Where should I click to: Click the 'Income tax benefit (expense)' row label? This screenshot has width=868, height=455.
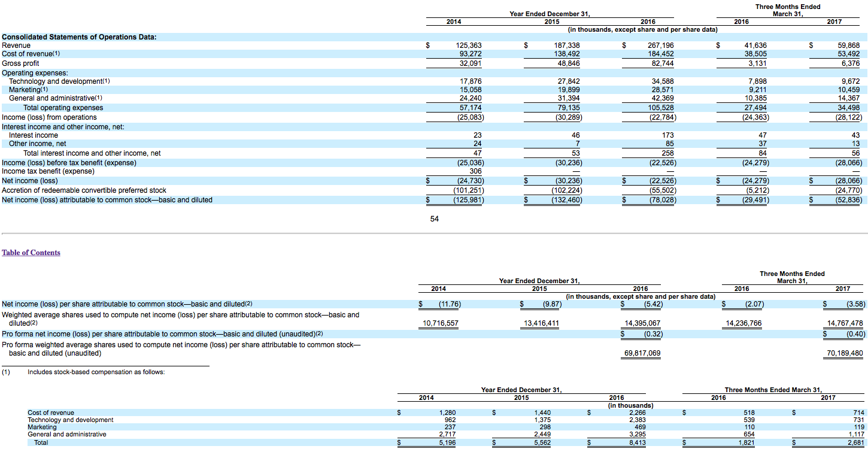(x=48, y=171)
